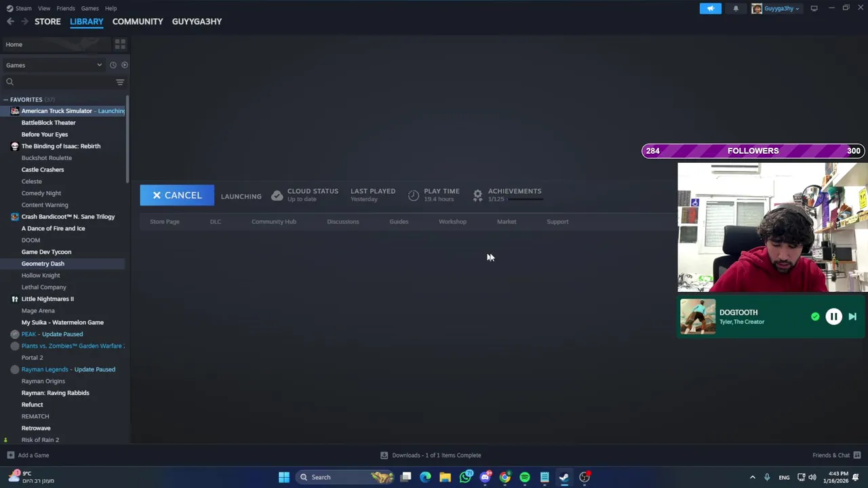Screen dimensions: 868x488
Task: Click Add a Game
Action: click(x=28, y=455)
